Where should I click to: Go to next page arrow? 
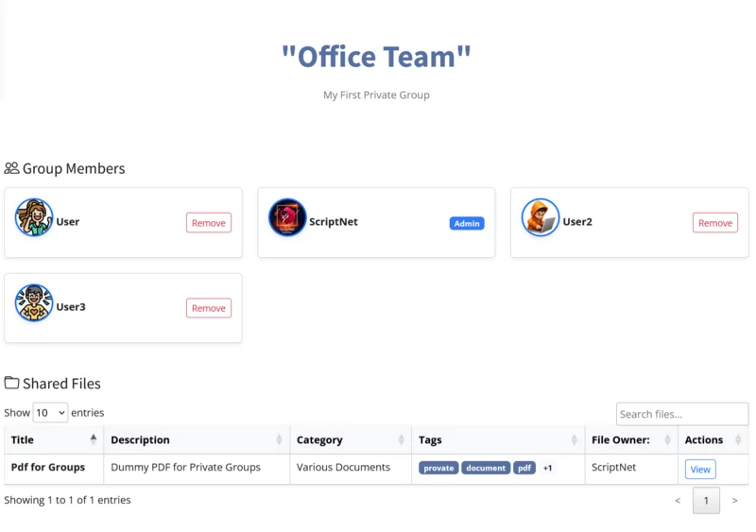(735, 501)
